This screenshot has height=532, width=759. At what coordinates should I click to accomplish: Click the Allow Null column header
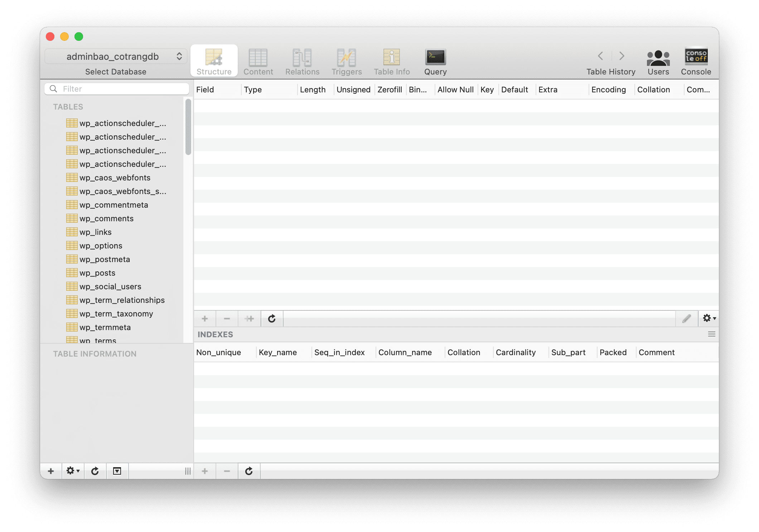(456, 90)
